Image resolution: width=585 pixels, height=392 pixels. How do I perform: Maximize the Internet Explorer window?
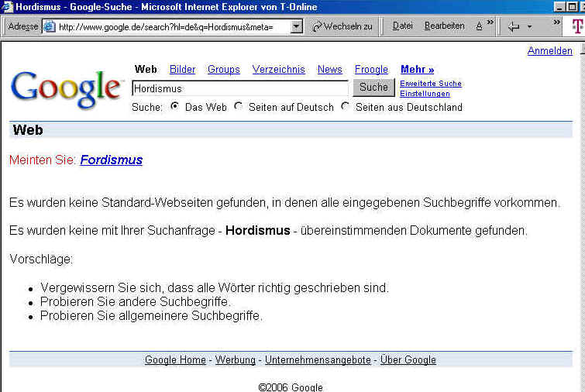click(572, 6)
